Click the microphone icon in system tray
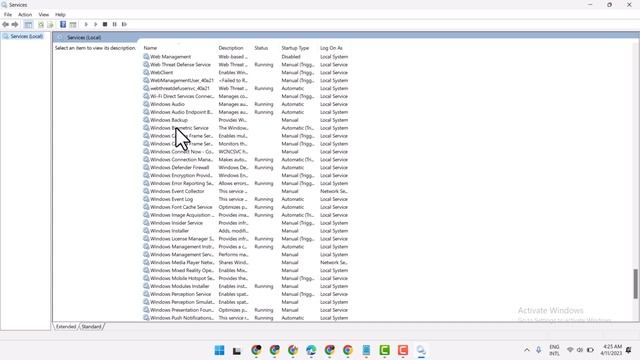Screen dimensions: 640x360 [x=539, y=350]
